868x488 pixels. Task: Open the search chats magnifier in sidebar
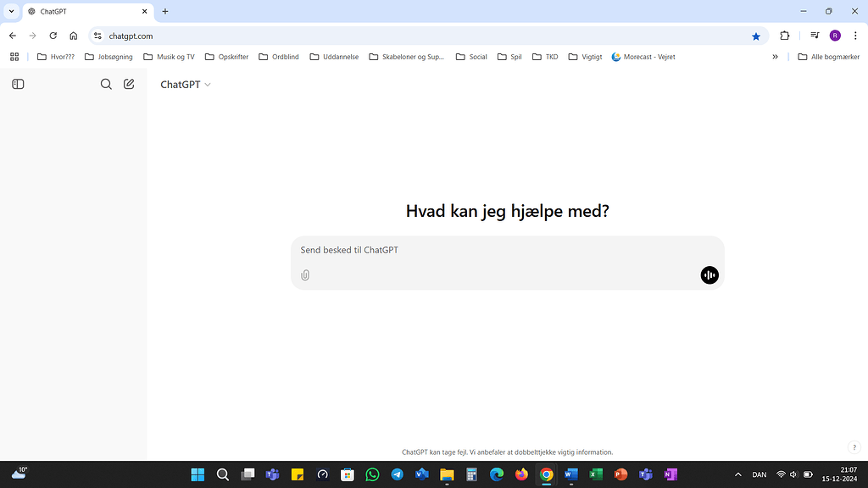(x=106, y=84)
